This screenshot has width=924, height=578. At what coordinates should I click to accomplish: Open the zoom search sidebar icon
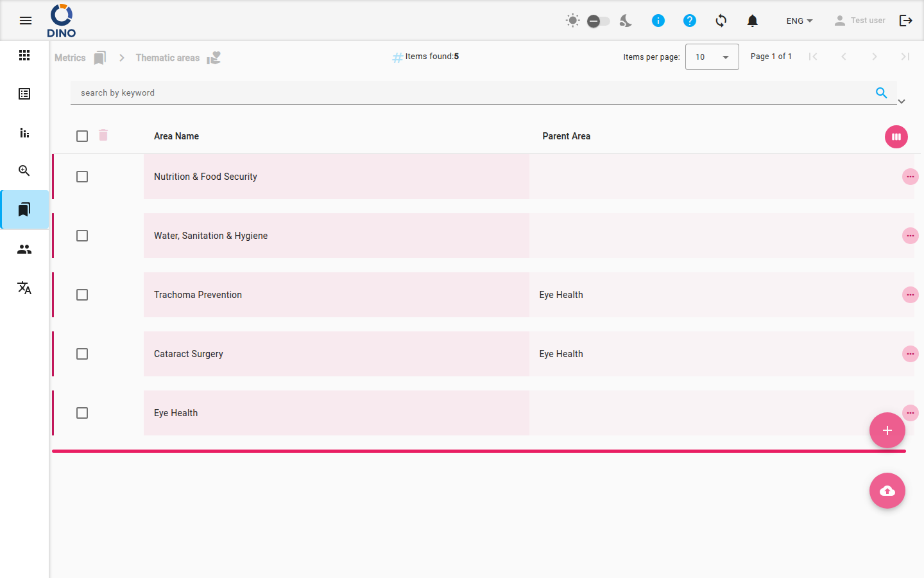(x=24, y=171)
